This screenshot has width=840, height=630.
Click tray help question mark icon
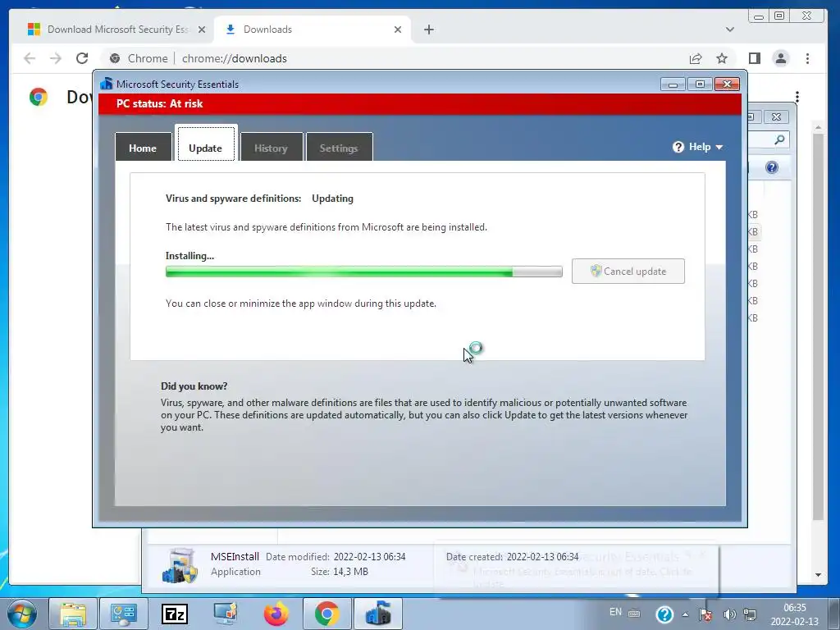click(664, 614)
